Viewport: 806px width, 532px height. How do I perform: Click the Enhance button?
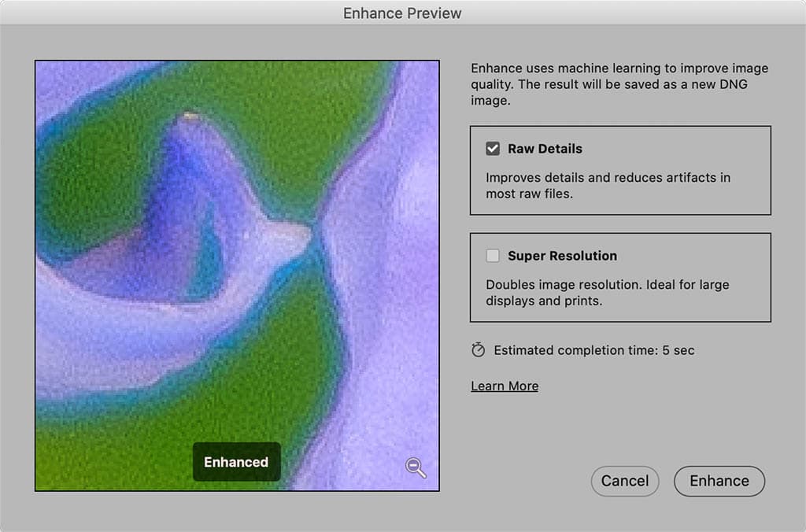tap(719, 481)
